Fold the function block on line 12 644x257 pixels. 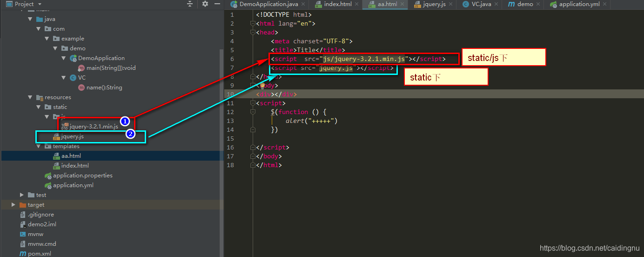coord(253,112)
